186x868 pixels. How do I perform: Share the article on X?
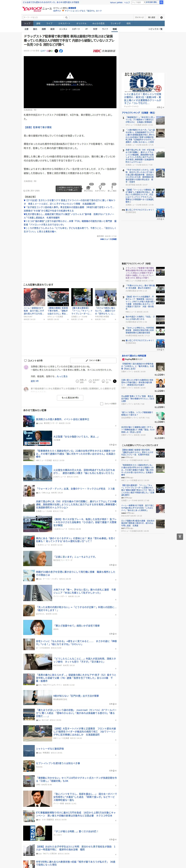coord(56,51)
